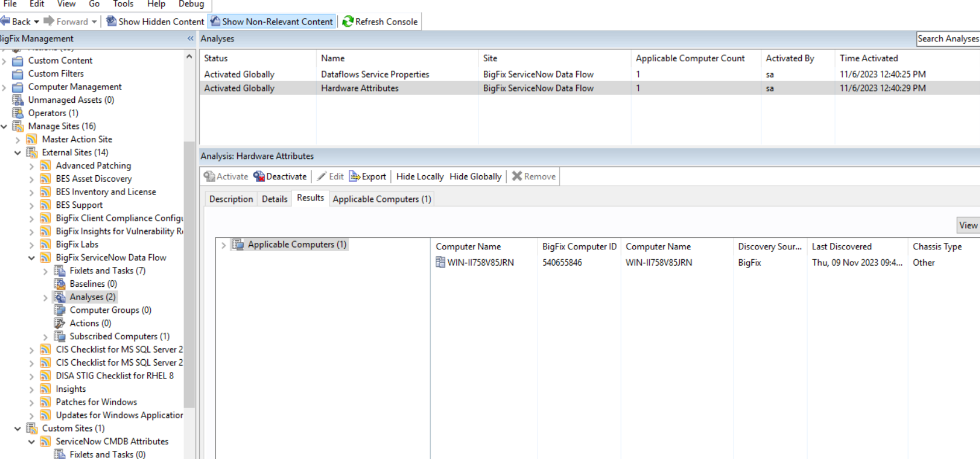Image resolution: width=980 pixels, height=459 pixels.
Task: Click the Applicable Computers group icon in results
Action: 237,245
